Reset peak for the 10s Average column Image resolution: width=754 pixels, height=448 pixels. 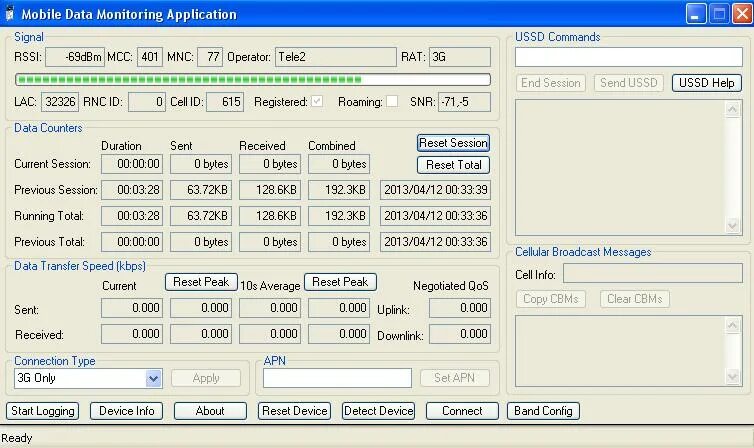(340, 282)
